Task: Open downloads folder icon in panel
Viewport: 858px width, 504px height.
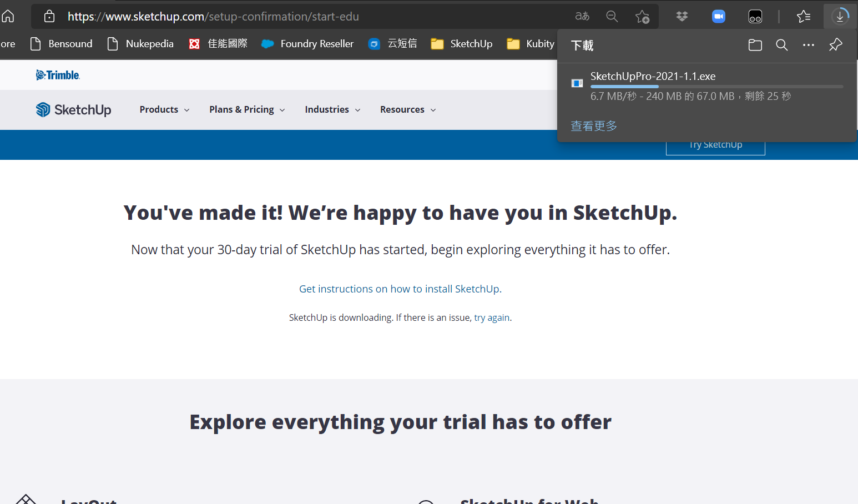Action: pyautogui.click(x=755, y=45)
